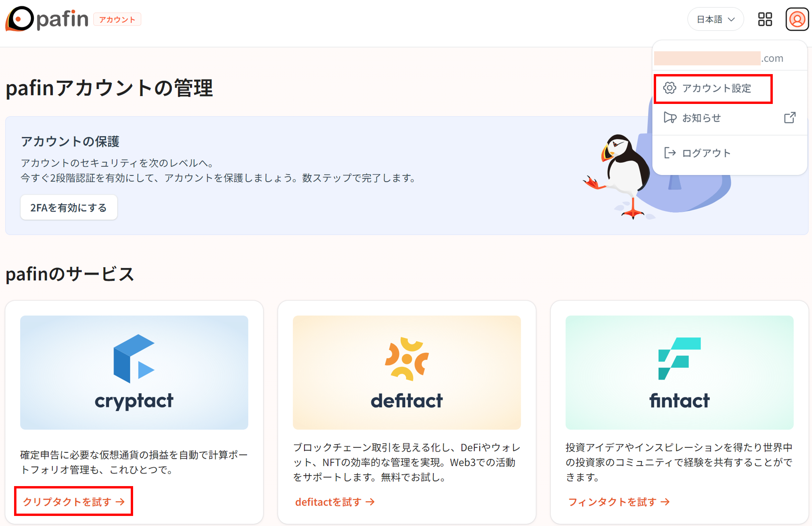Screen dimensions: 812x526
Task: Click the logout arrow icon
Action: point(670,153)
